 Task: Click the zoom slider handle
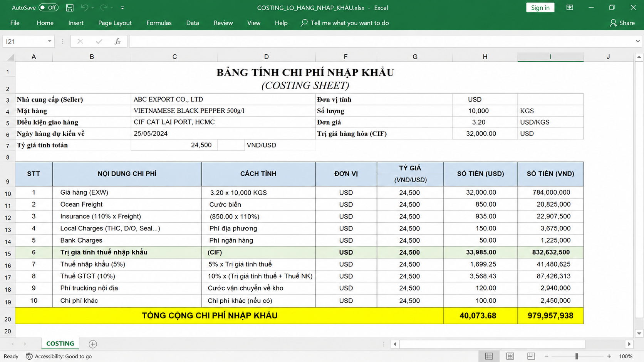pos(577,356)
